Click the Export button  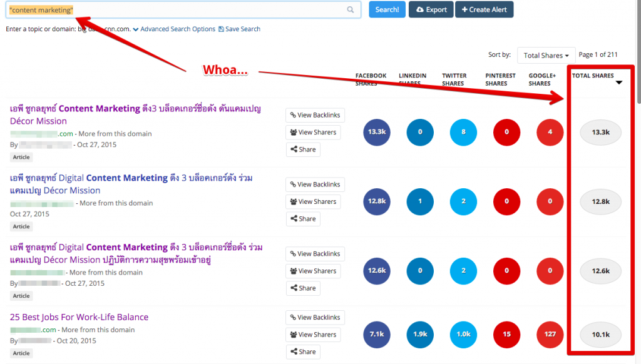[431, 9]
